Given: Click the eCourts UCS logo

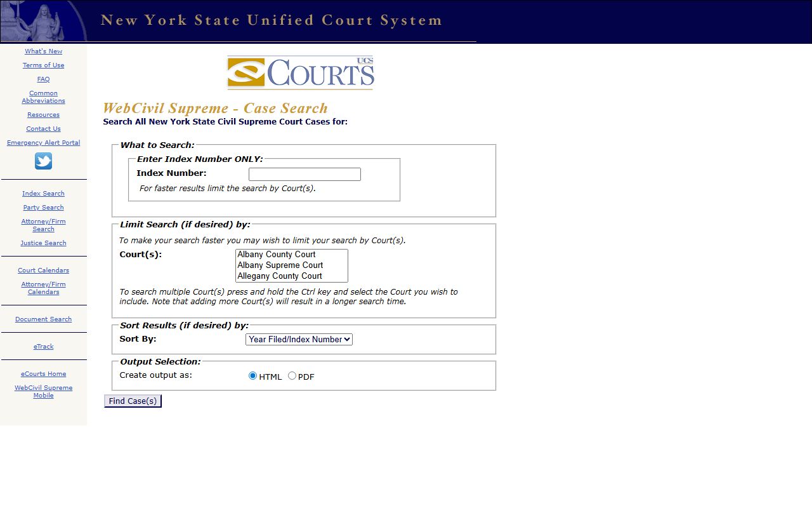Looking at the screenshot, I should point(301,72).
